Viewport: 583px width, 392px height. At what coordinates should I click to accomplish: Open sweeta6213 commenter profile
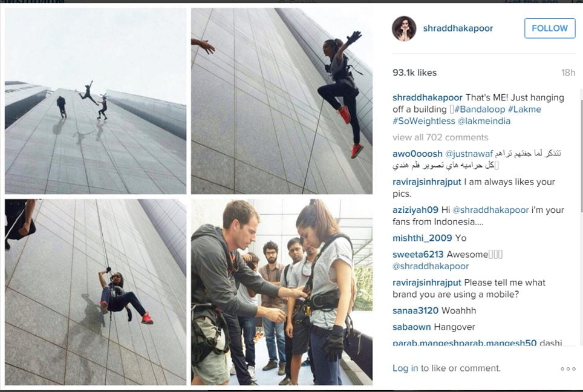pos(418,255)
